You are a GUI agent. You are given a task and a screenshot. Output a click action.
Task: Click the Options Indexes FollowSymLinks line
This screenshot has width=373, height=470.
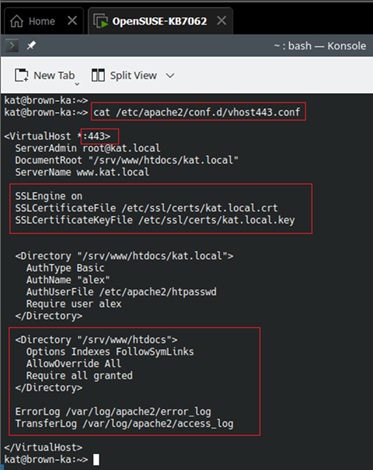pos(110,352)
